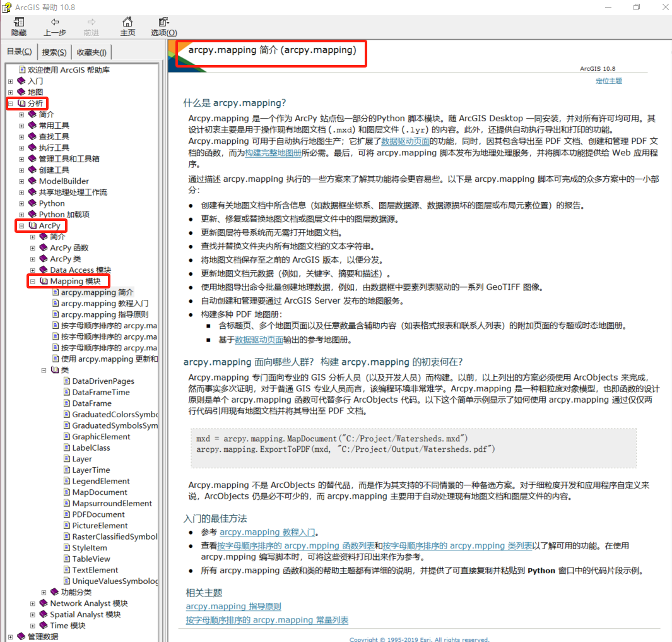This screenshot has height=642, width=672.
Task: Select the DataFrameTime tree item
Action: click(101, 393)
